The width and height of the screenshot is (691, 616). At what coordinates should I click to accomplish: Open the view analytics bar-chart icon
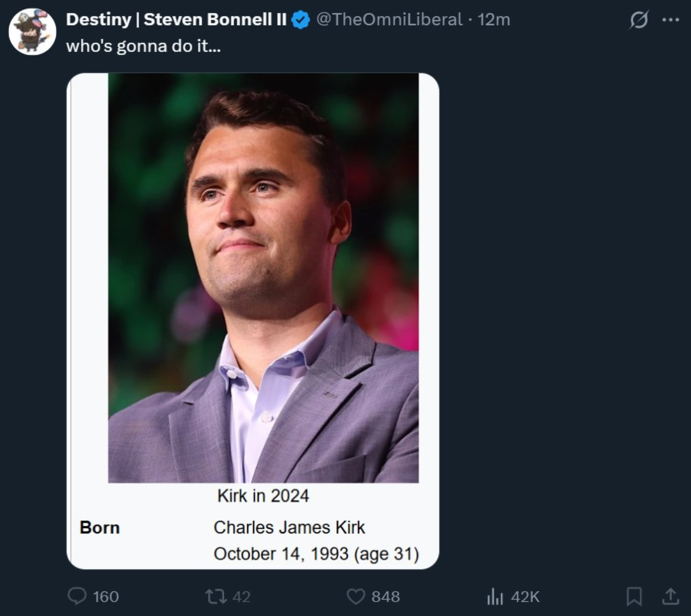[495, 597]
